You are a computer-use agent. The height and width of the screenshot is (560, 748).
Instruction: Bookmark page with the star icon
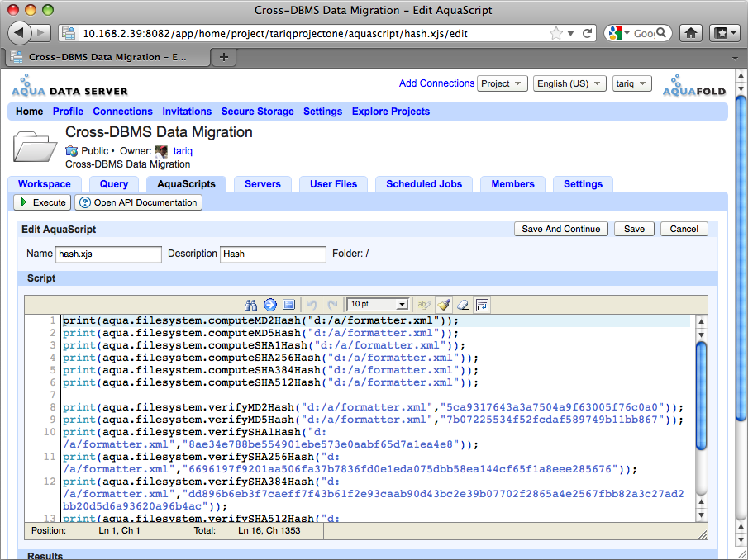click(x=555, y=33)
